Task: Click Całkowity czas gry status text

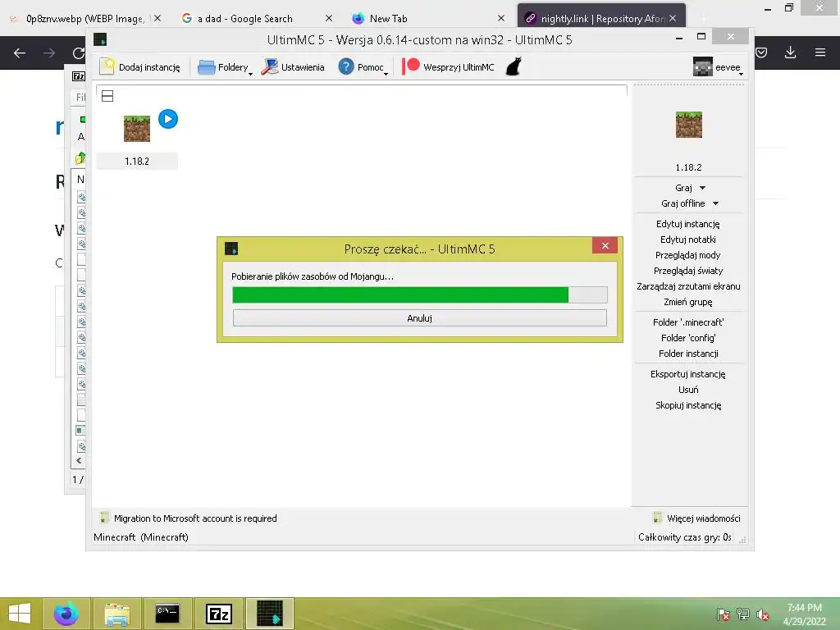Action: (684, 537)
